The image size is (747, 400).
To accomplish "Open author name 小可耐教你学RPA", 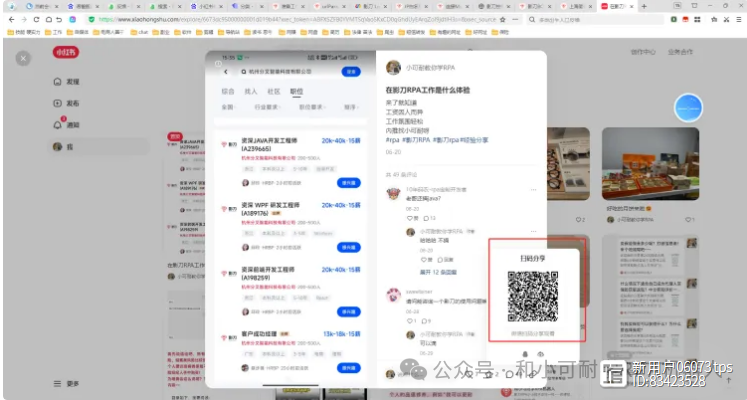I will point(430,68).
